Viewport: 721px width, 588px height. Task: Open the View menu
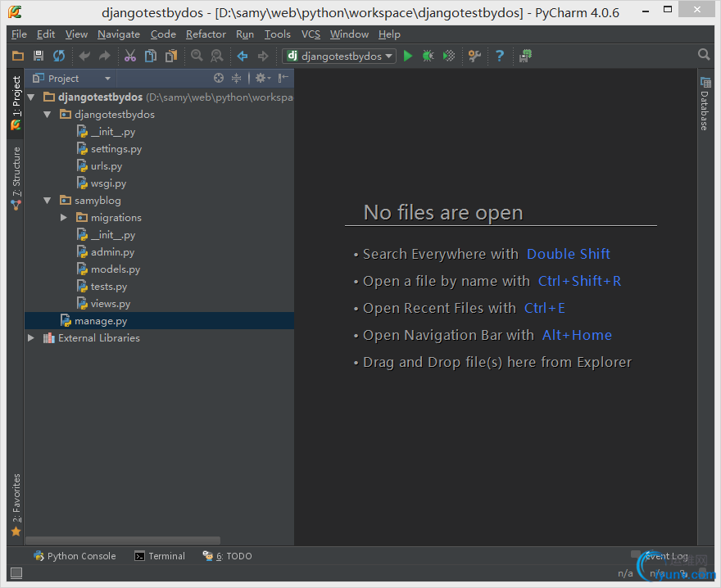click(x=76, y=34)
